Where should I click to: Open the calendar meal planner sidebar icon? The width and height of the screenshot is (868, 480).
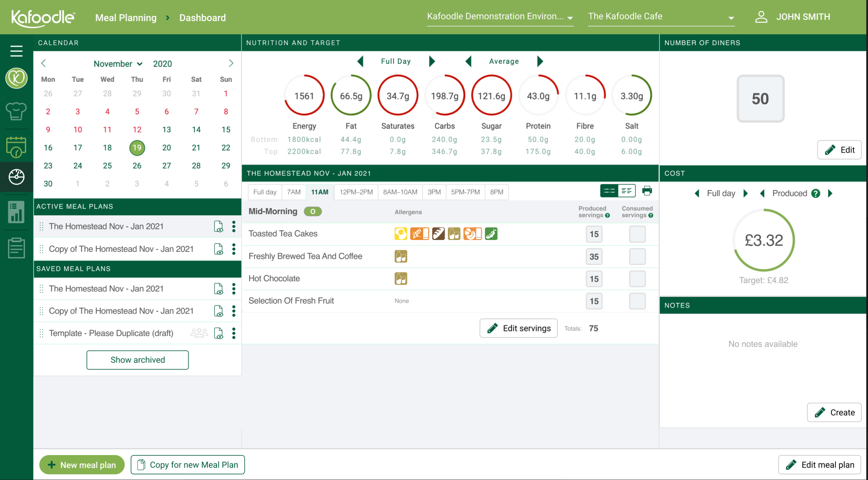[16, 147]
